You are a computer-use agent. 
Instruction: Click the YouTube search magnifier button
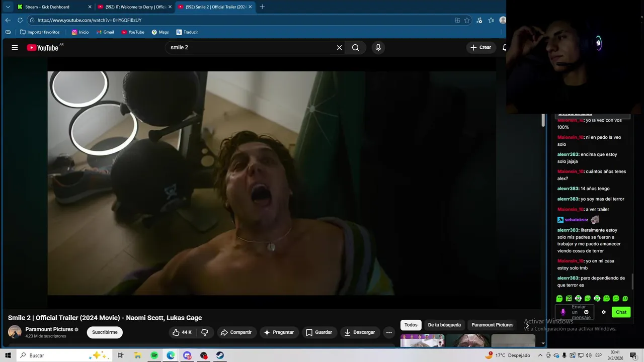click(356, 47)
